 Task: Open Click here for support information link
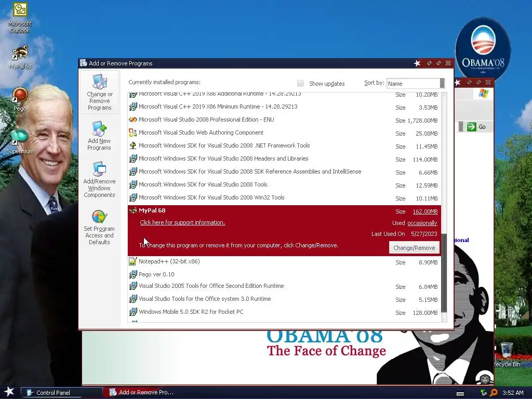coord(182,222)
